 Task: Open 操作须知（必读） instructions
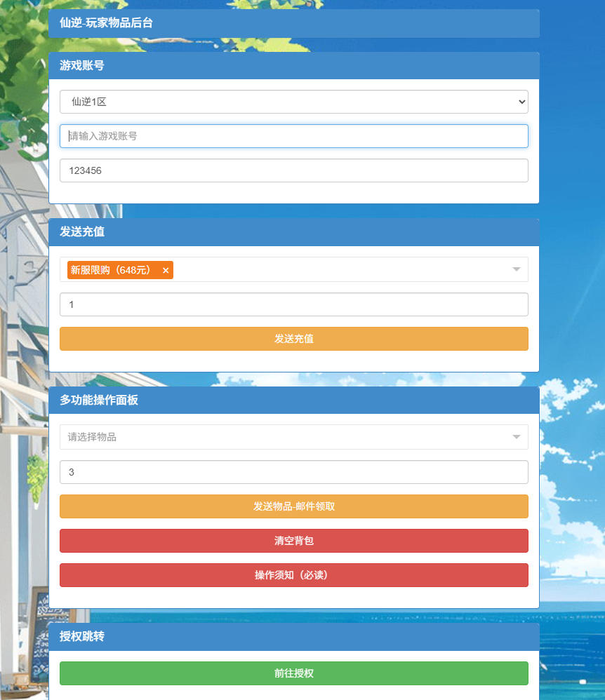[293, 575]
